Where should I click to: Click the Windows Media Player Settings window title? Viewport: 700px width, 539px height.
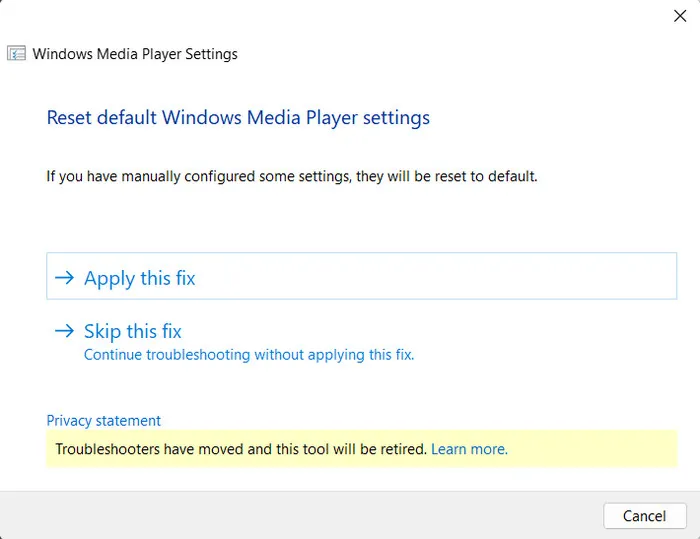point(135,54)
